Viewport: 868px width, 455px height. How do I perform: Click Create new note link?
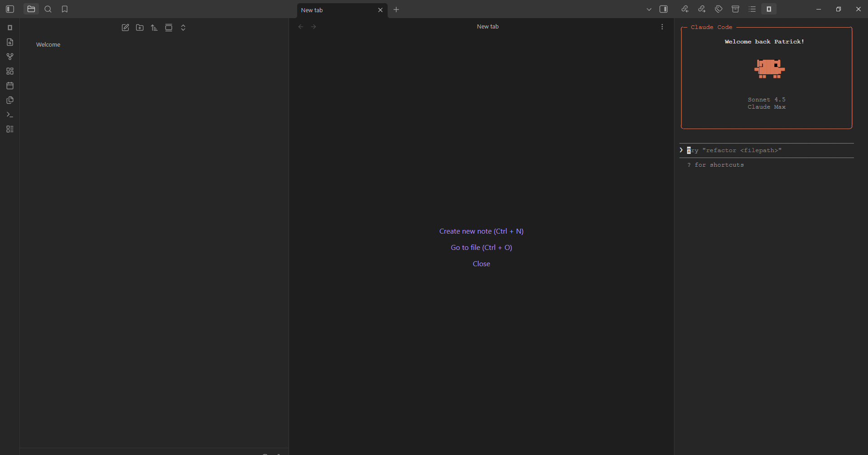[x=481, y=231]
